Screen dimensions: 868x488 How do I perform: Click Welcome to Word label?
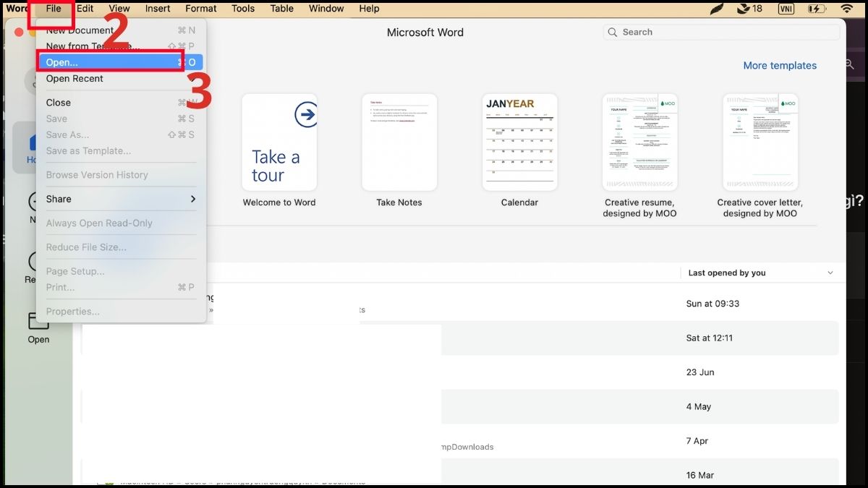coord(279,202)
